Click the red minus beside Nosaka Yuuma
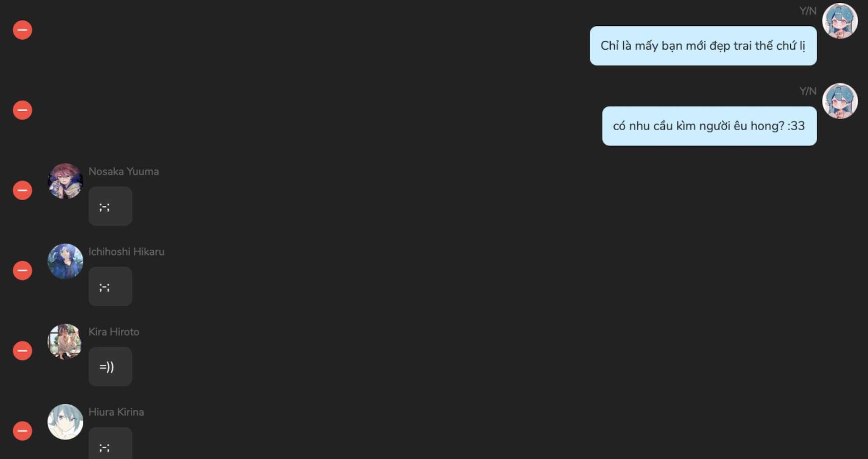This screenshot has height=459, width=868. [22, 190]
